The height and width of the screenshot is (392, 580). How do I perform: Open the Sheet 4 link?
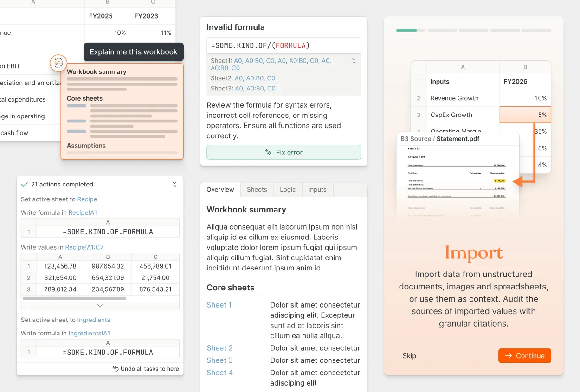click(219, 373)
